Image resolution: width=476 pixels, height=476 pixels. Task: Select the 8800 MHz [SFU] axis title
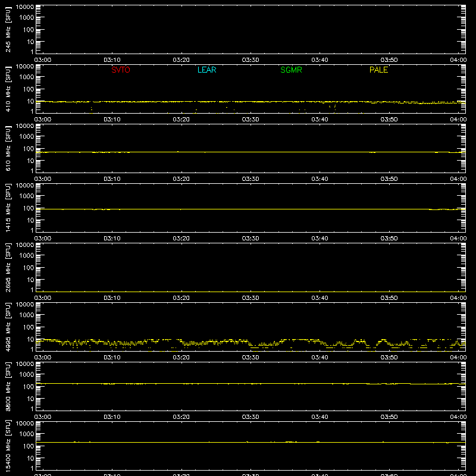pyautogui.click(x=8, y=387)
